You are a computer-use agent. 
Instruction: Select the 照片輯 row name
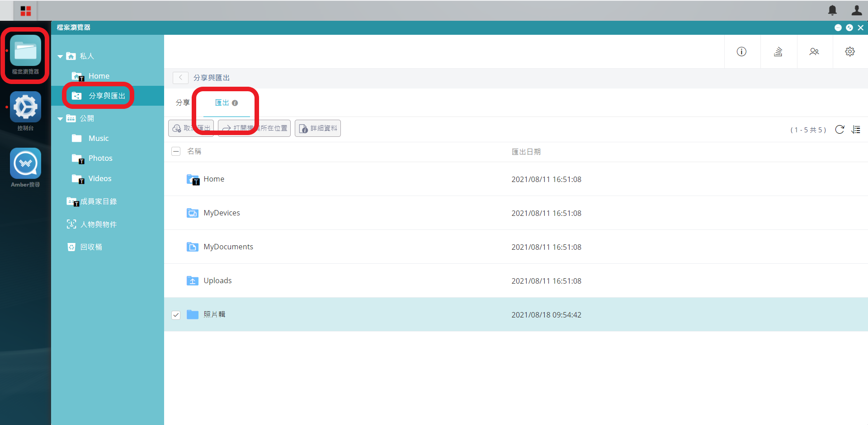(214, 314)
